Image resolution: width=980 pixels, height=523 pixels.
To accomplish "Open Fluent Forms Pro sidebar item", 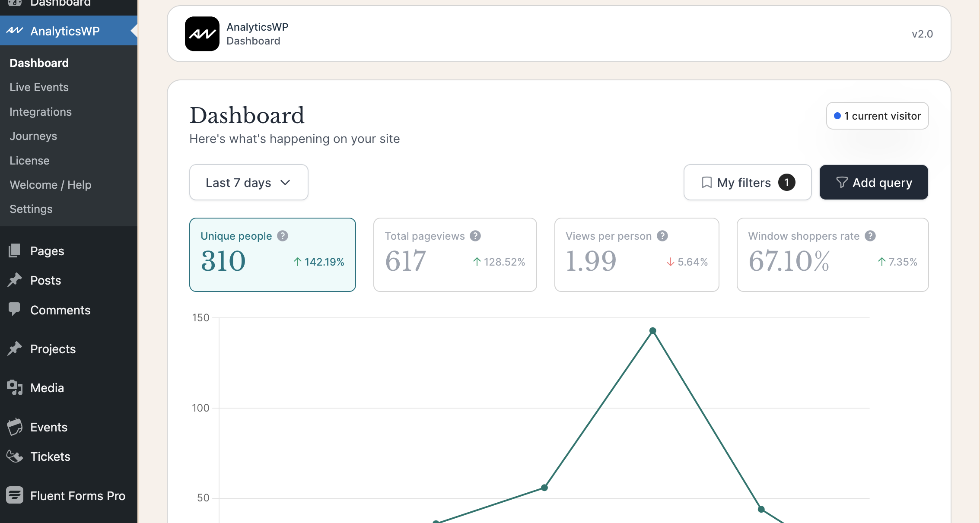I will 78,496.
